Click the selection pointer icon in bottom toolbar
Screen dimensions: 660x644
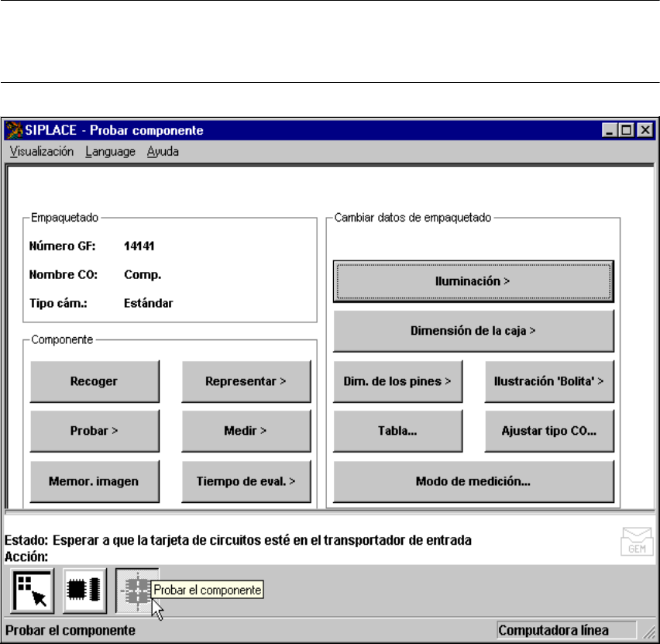click(x=32, y=591)
